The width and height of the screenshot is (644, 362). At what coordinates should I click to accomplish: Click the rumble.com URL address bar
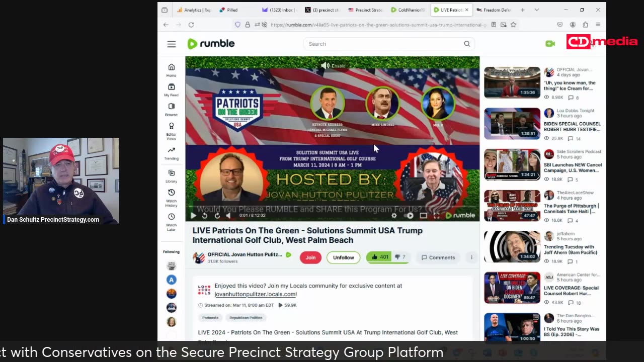coord(378,25)
